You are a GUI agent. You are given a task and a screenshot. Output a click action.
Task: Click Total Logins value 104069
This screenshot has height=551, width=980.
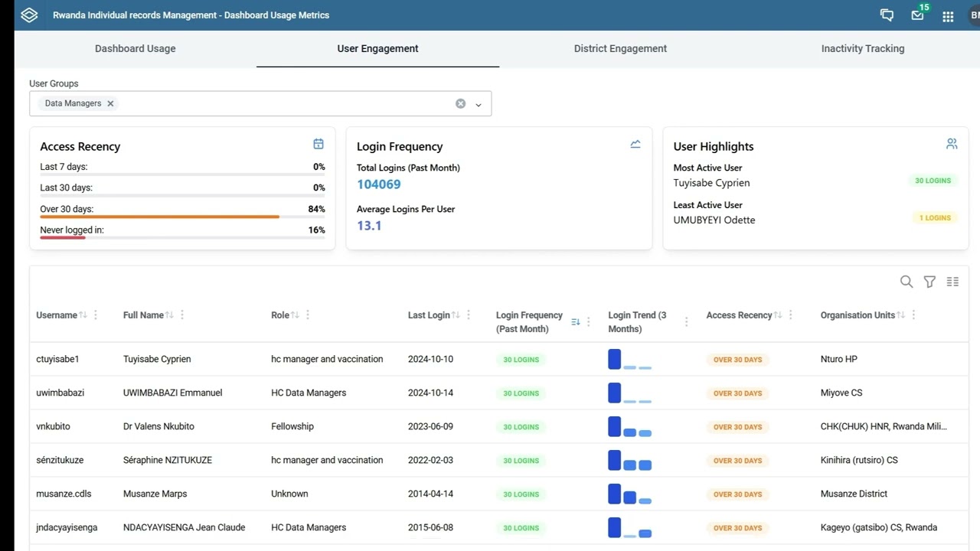tap(379, 184)
